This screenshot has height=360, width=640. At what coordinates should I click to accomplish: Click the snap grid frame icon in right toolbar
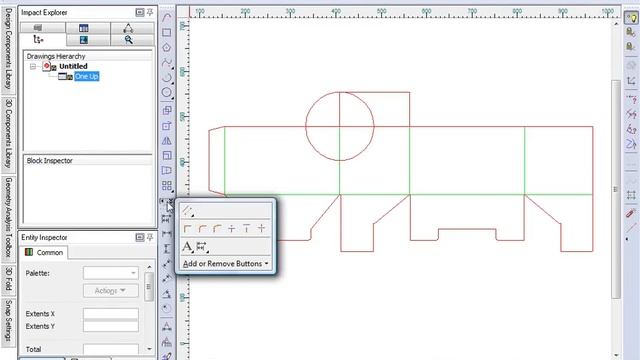tap(631, 196)
